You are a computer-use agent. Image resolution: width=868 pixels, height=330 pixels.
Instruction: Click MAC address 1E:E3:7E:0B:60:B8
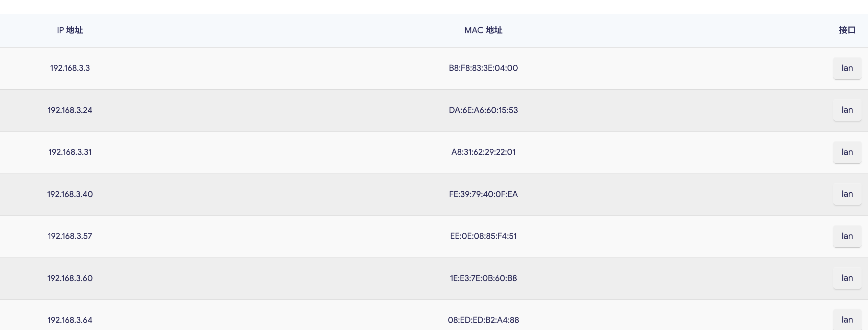point(483,278)
